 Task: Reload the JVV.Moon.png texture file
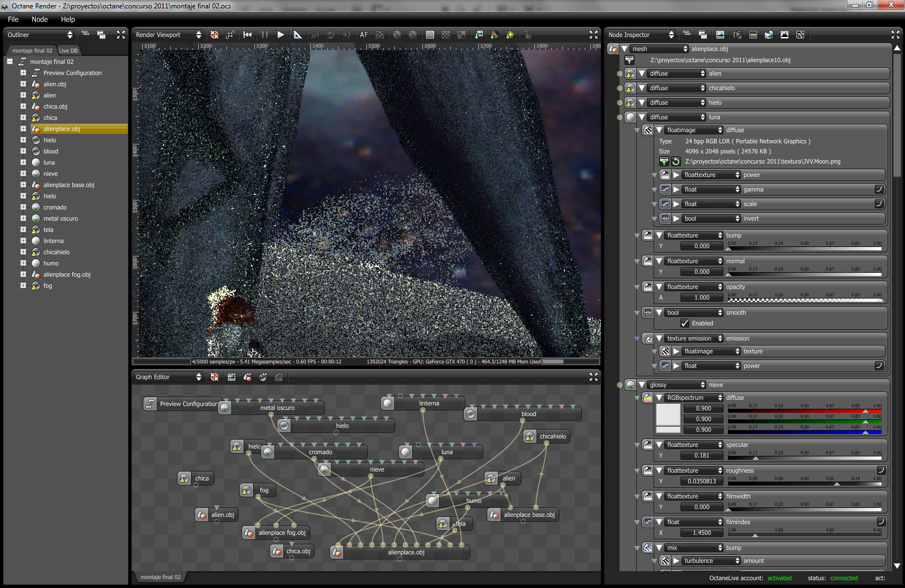tap(676, 161)
